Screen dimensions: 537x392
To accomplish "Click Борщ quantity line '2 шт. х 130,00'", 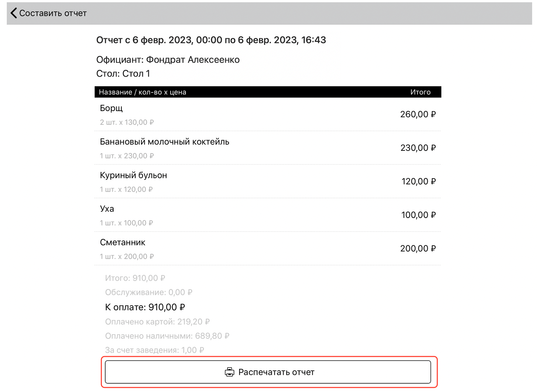I will (x=127, y=122).
